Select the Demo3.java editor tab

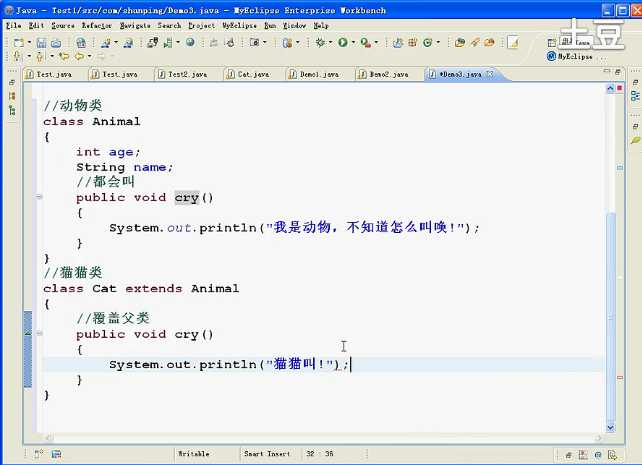click(x=460, y=74)
